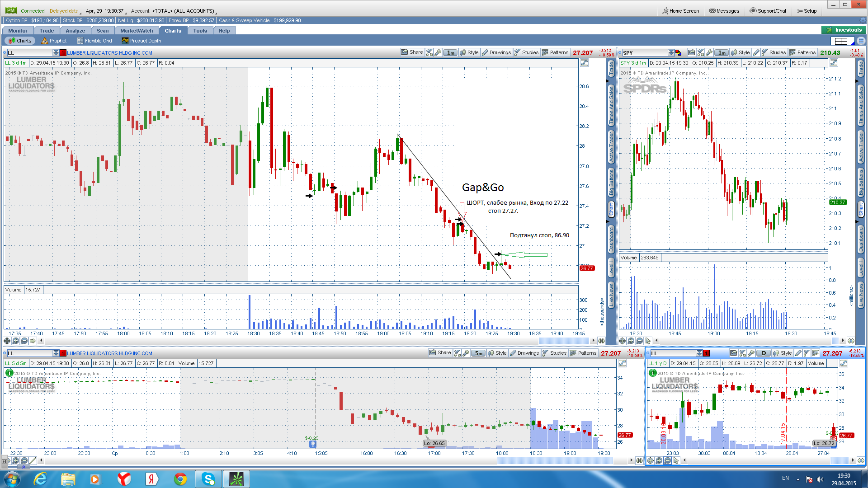Open the charts panel menu icon

861,41
